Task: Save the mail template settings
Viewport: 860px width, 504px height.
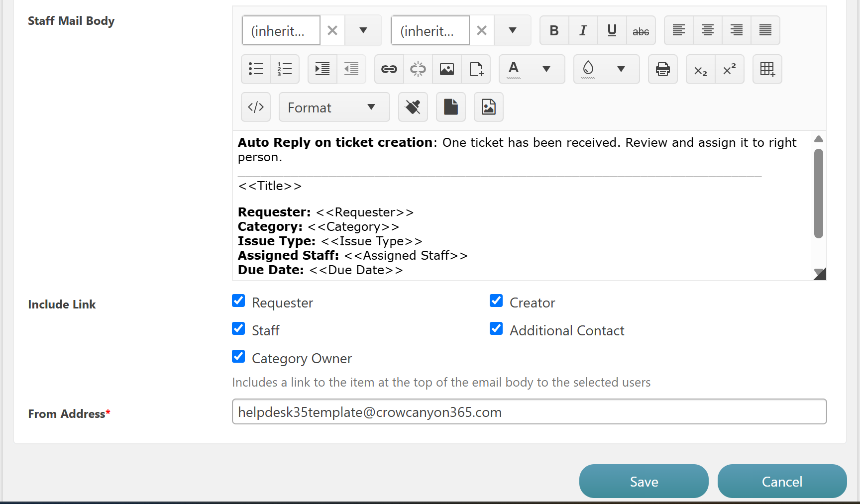Action: [644, 481]
